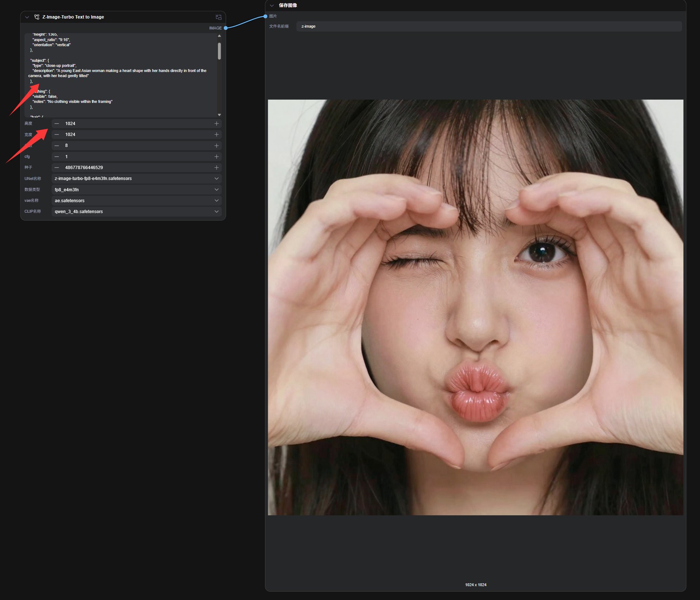
Task: Open the fp8_e4m3fn 数据类型 (data type) dropdown
Action: coord(136,189)
